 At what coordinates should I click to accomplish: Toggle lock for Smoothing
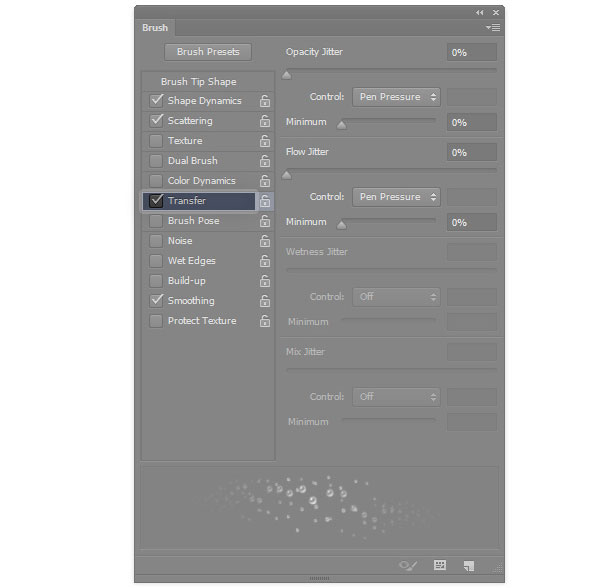265,301
